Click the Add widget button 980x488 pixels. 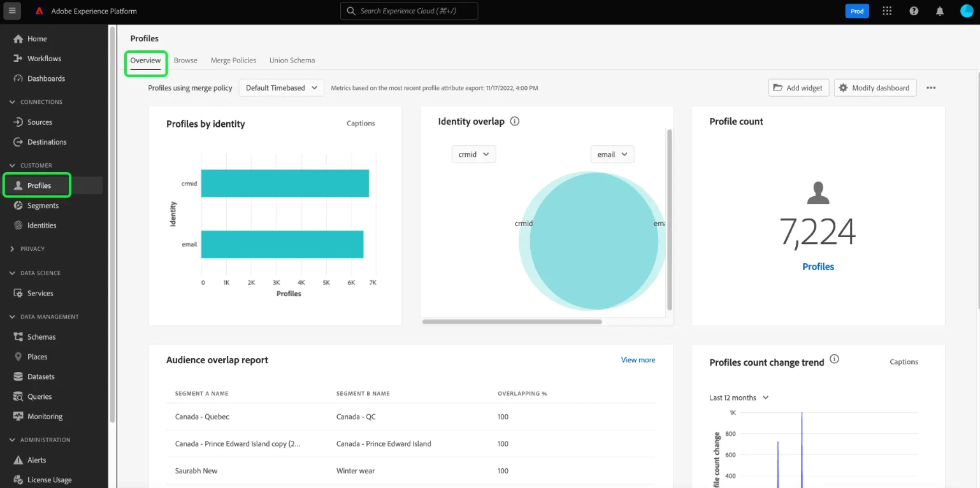[x=798, y=87]
